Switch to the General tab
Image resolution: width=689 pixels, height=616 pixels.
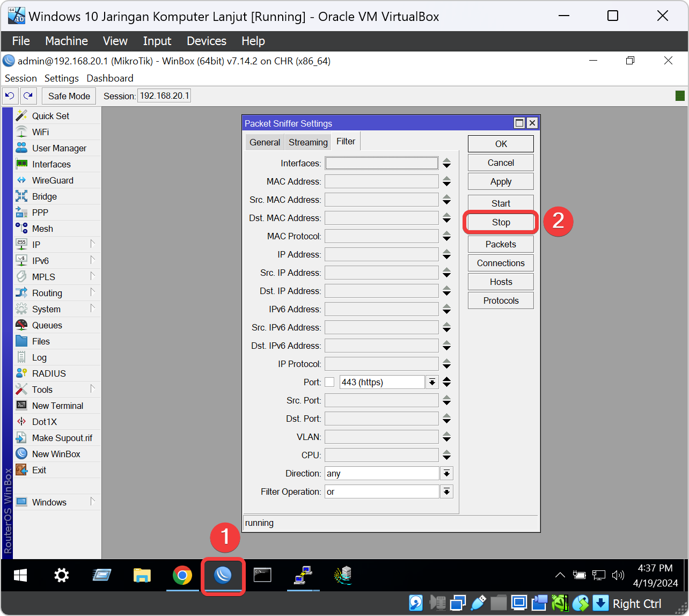point(265,142)
